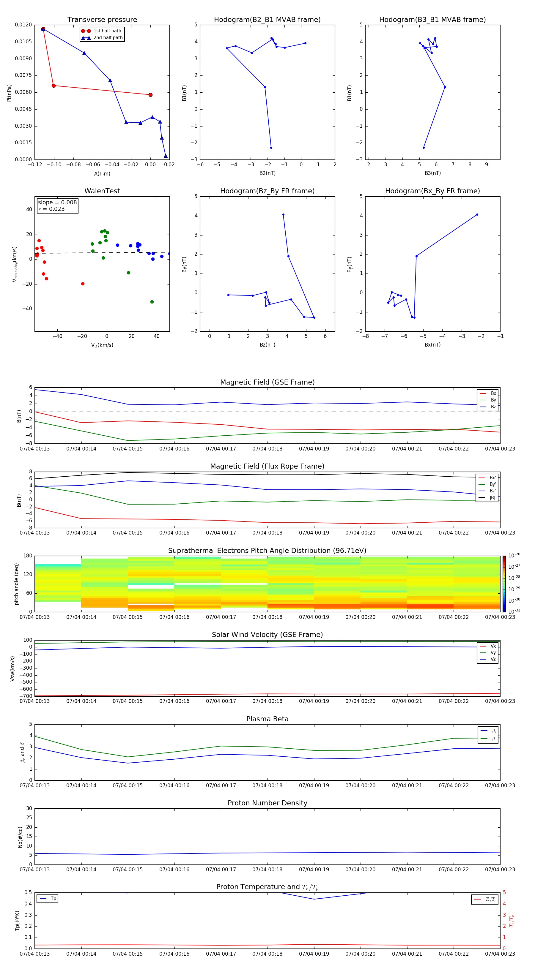Click the 'Tp' legend entry
The height and width of the screenshot is (980, 535).
coord(48,899)
